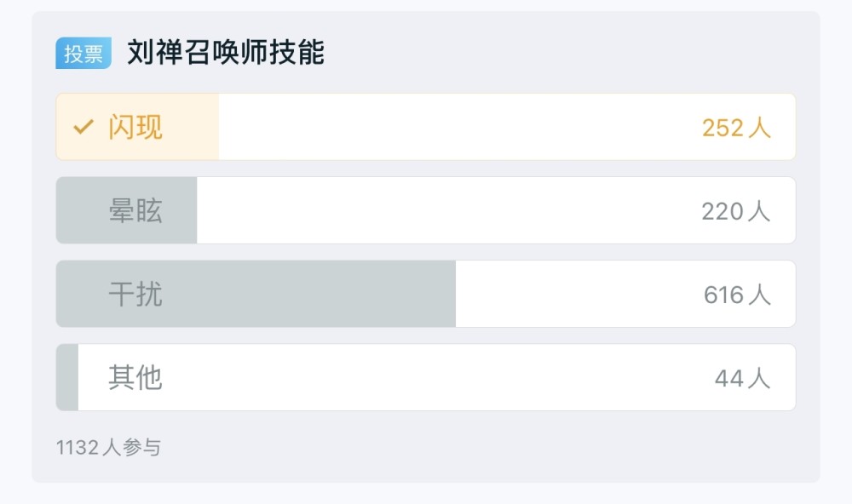Click the small gray bar for 其他

(67, 377)
